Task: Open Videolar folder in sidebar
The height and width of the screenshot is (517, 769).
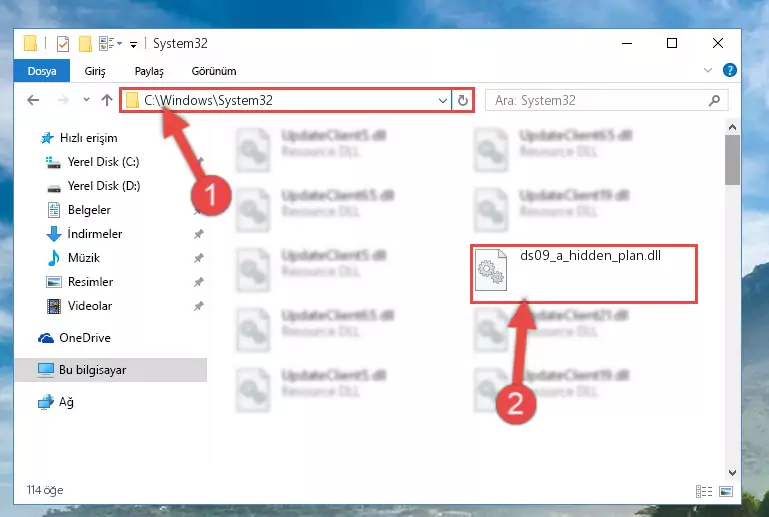Action: pyautogui.click(x=90, y=306)
